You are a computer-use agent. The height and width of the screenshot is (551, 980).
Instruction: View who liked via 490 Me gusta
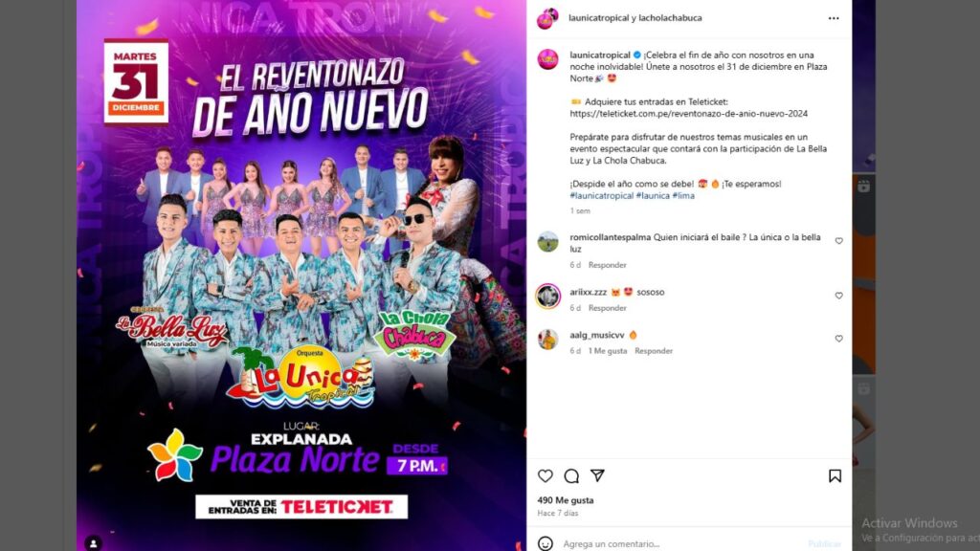565,500
